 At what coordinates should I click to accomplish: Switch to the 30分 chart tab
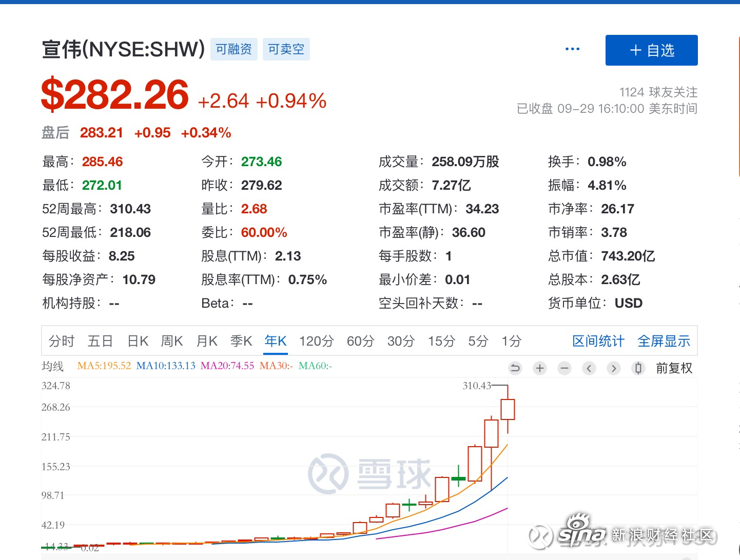click(401, 341)
